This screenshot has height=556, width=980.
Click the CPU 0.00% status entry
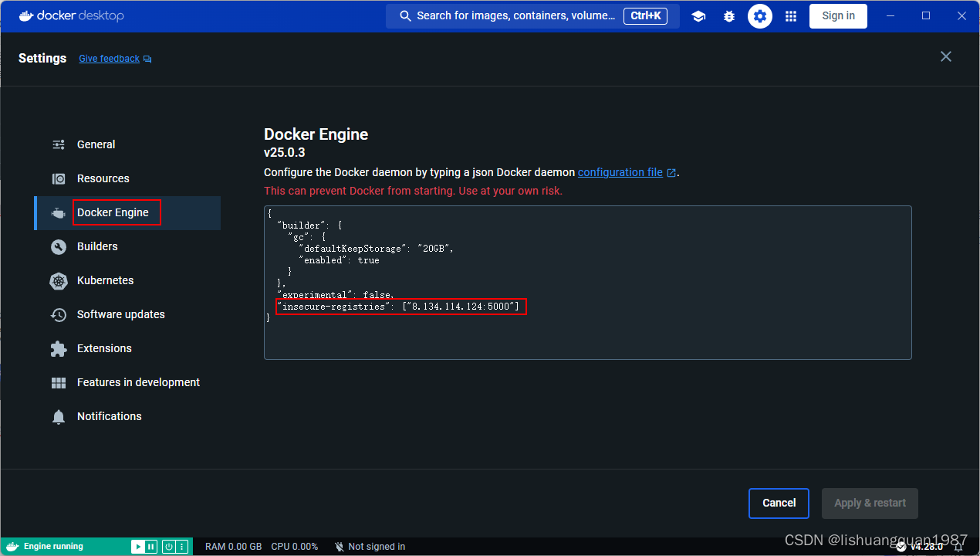tap(295, 547)
